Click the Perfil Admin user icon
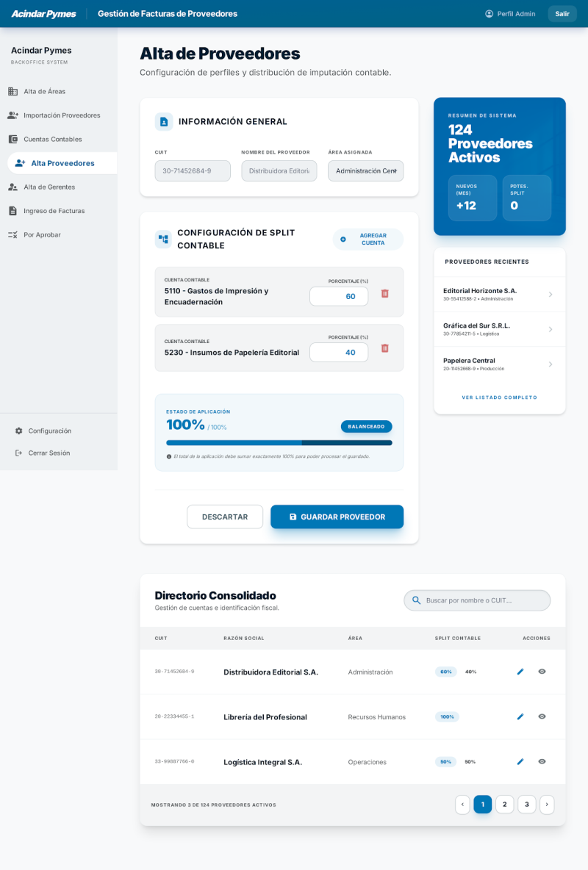Screen dimensions: 588x870 point(490,14)
